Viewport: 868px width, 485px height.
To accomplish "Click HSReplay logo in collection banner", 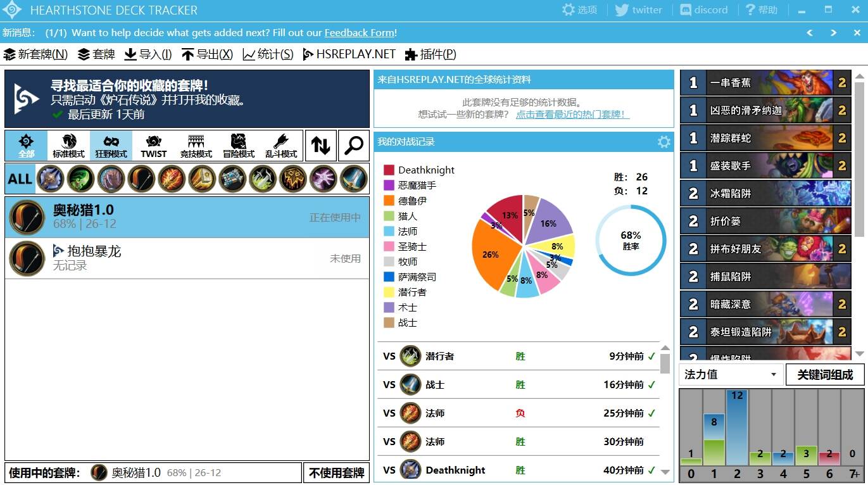I will [x=27, y=99].
